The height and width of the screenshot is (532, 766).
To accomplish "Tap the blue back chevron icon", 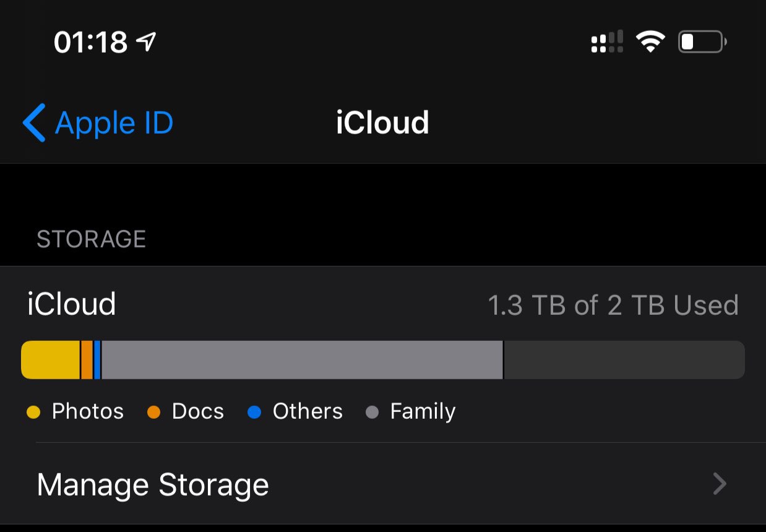I will pos(34,122).
